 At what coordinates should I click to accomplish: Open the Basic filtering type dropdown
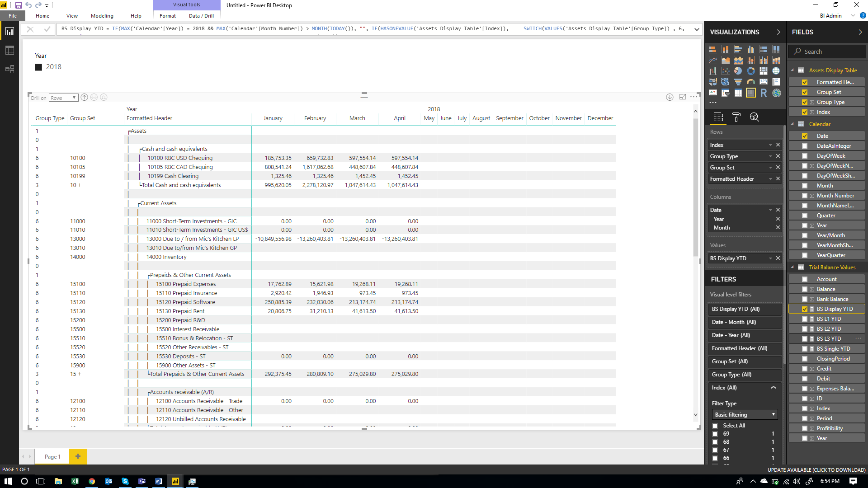745,415
